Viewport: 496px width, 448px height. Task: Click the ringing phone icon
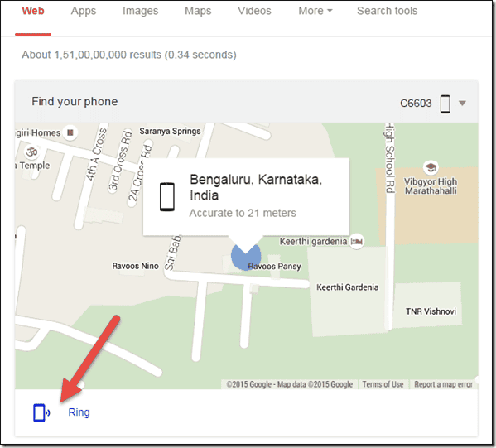(41, 412)
